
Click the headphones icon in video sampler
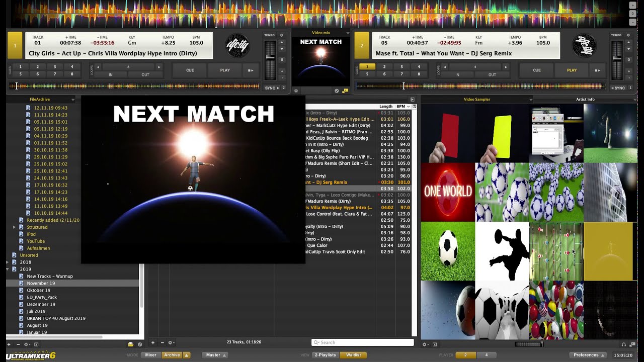click(x=624, y=344)
